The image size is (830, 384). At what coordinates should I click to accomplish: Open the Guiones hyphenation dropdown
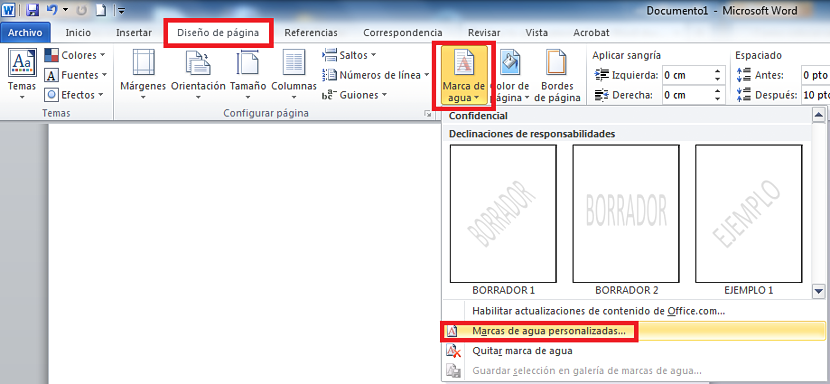coord(354,95)
